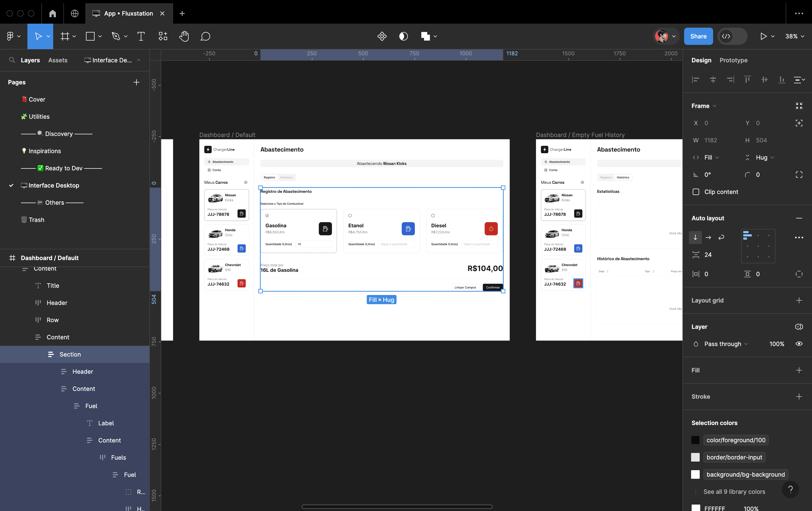Present prototype with play icon
Screen dimensions: 812x511
coord(763,36)
